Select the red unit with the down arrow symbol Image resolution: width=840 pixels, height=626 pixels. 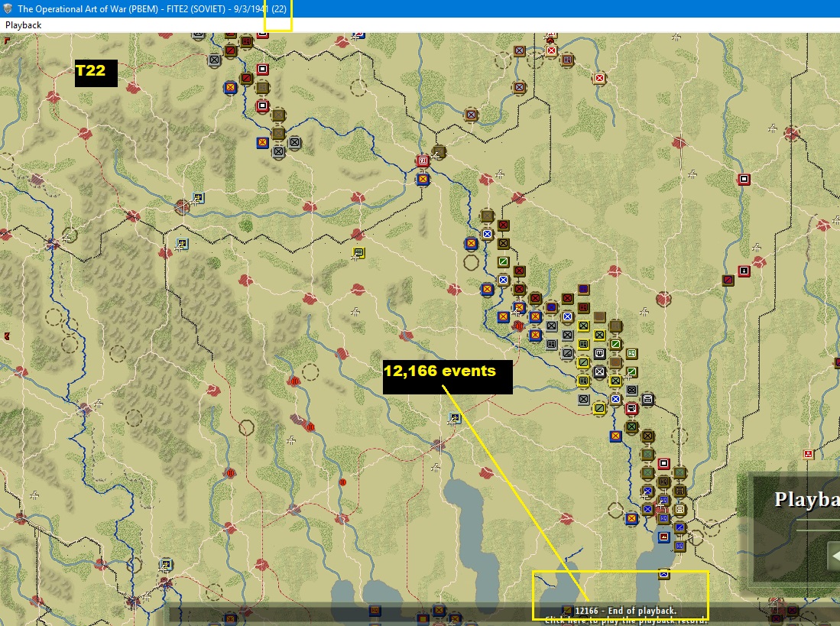[744, 271]
